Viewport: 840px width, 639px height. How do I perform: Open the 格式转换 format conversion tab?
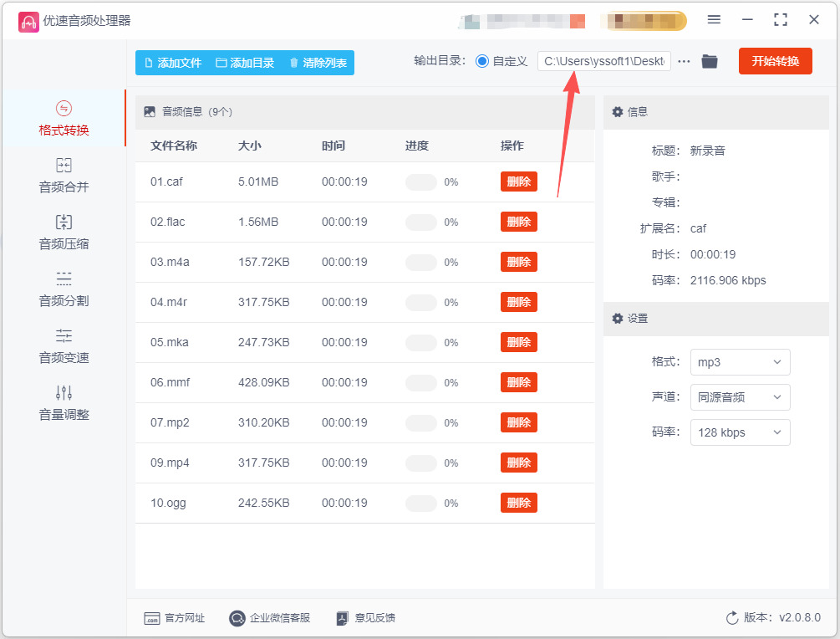pyautogui.click(x=64, y=119)
